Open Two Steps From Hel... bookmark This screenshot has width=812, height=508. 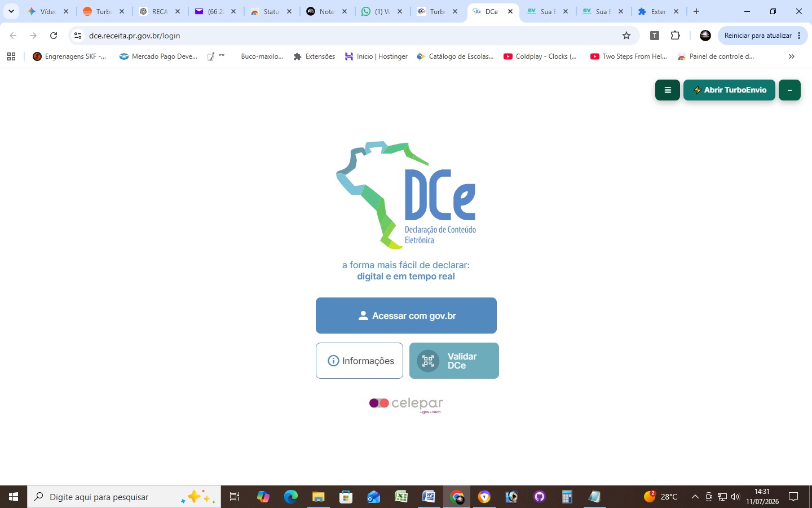tap(628, 56)
